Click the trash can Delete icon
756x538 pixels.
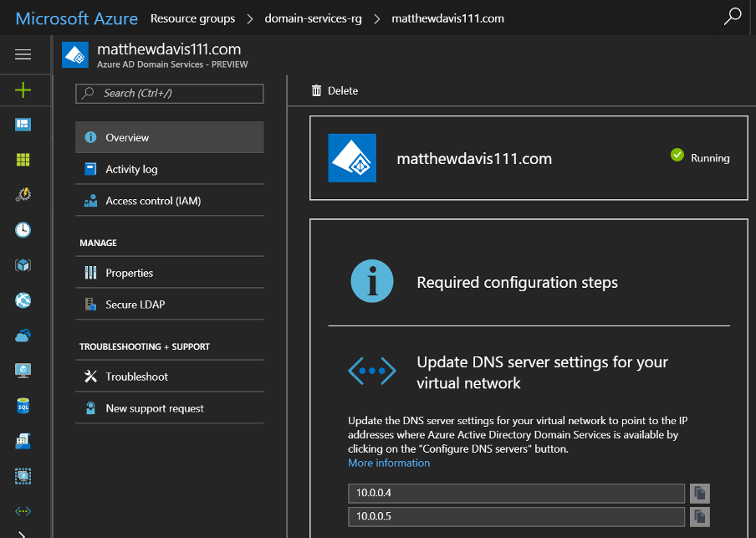tap(316, 90)
